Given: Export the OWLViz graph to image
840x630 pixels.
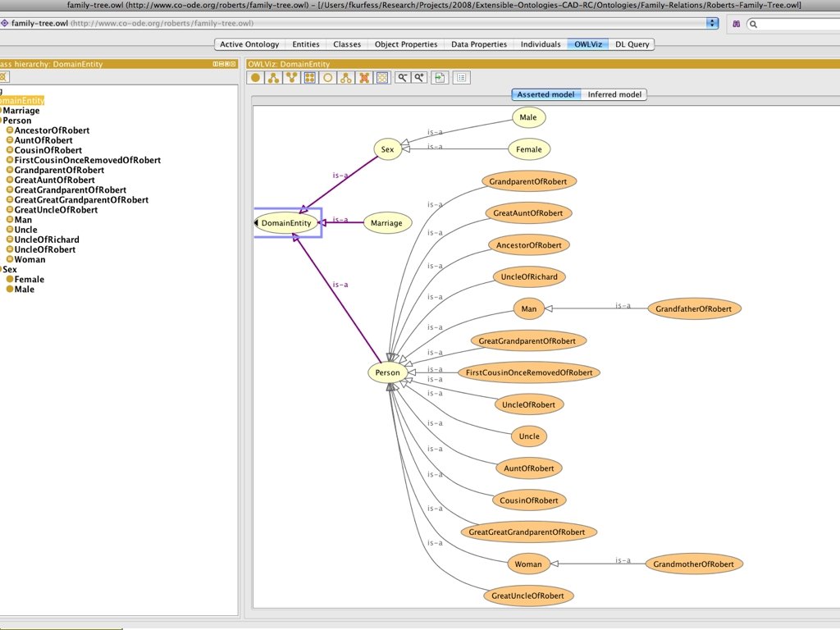Looking at the screenshot, I should pos(440,78).
